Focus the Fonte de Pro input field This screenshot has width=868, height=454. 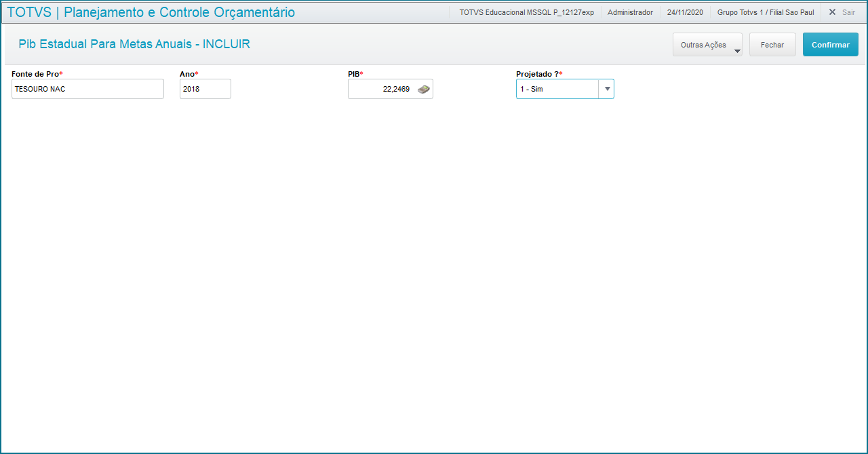87,89
